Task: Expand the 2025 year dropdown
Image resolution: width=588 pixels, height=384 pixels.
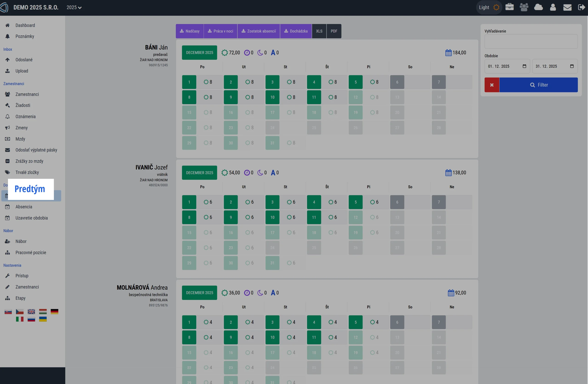Action: (x=74, y=7)
